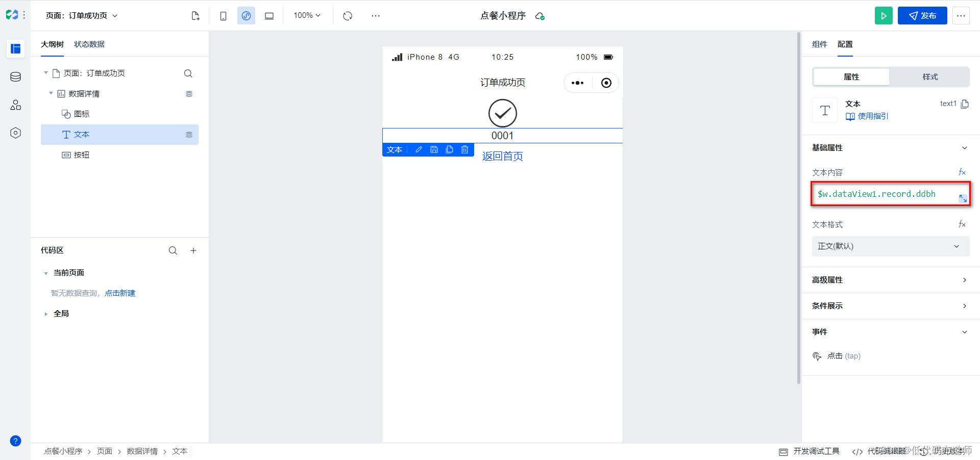Switch to mobile phone preview mode
Screen dimensions: 980x460
click(223, 16)
